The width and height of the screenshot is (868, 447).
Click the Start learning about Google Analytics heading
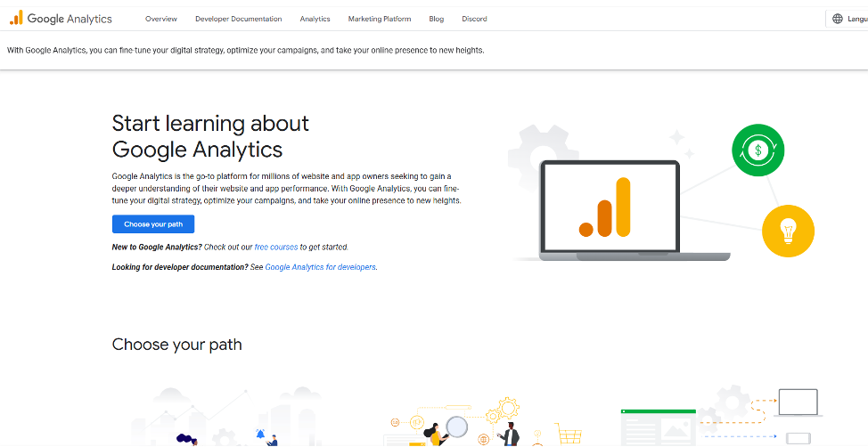(x=210, y=136)
